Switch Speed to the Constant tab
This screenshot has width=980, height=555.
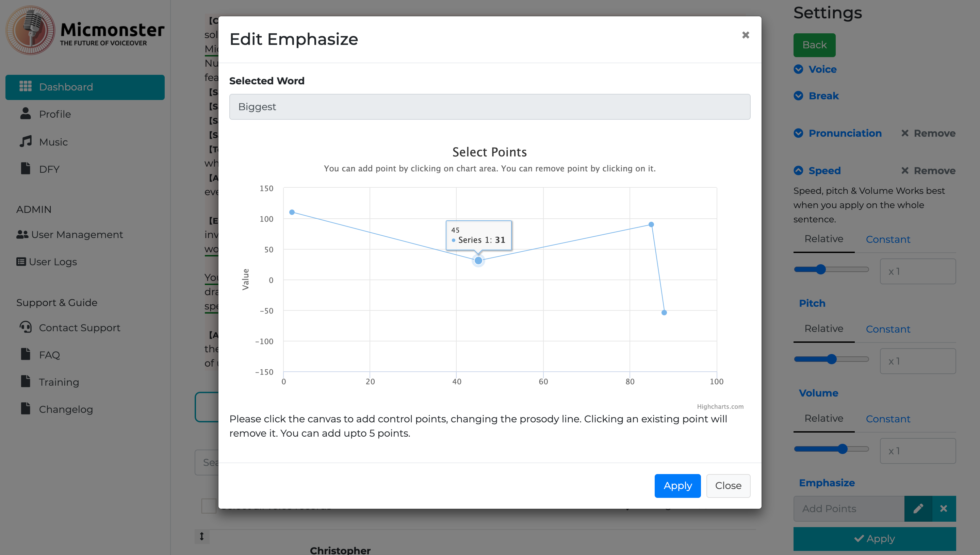tap(888, 239)
